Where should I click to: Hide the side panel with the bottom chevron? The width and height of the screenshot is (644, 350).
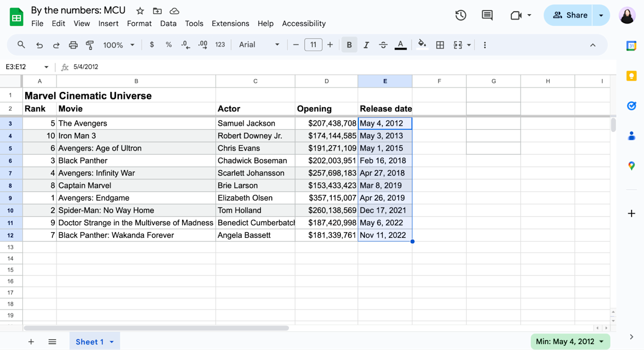click(x=632, y=337)
